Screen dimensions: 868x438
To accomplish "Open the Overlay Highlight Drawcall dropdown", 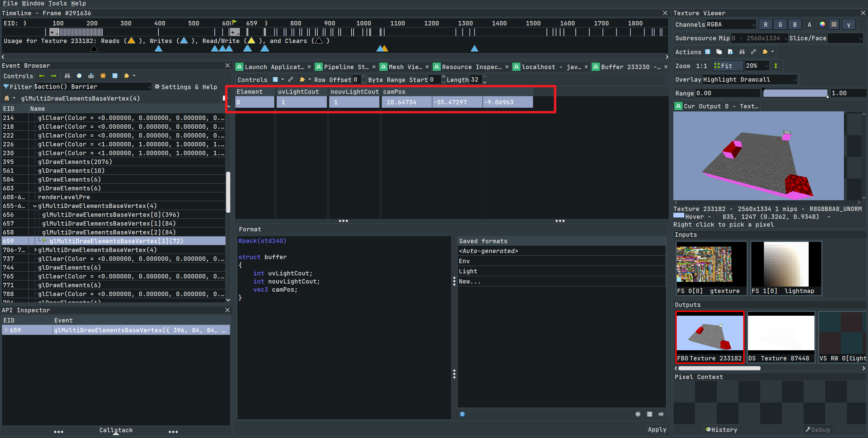I will point(749,80).
